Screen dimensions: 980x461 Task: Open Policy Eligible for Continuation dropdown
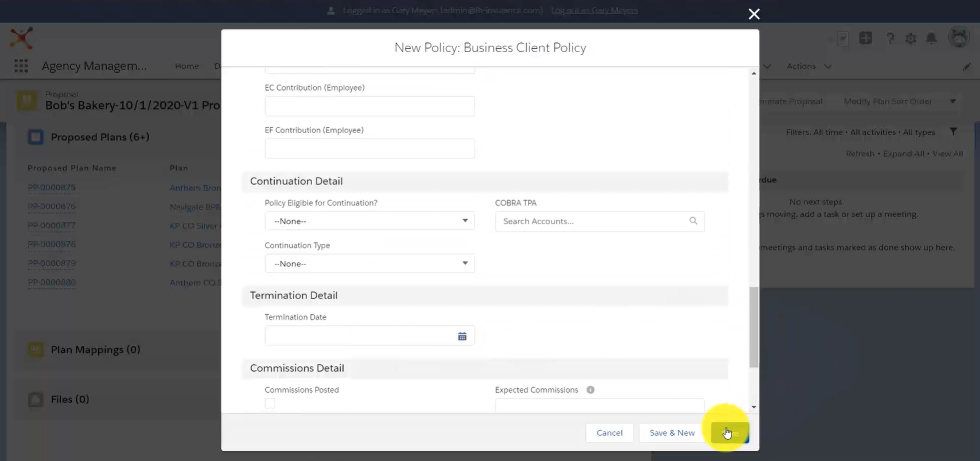point(370,221)
